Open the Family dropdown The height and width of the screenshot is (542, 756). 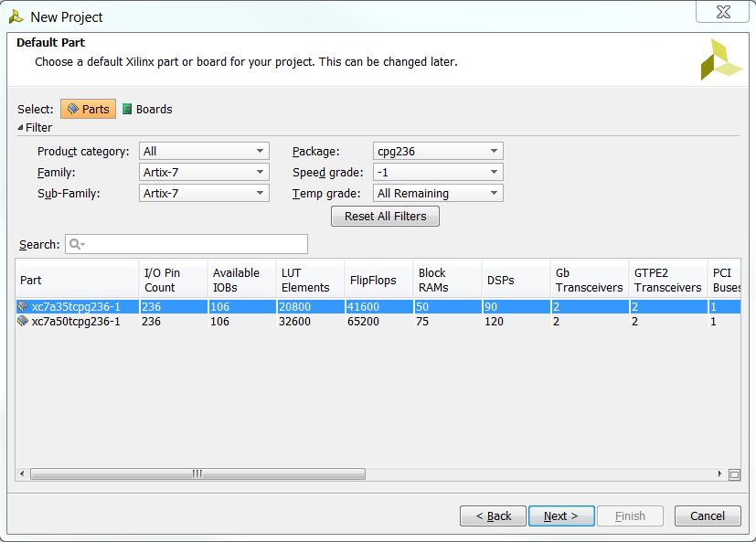(204, 172)
